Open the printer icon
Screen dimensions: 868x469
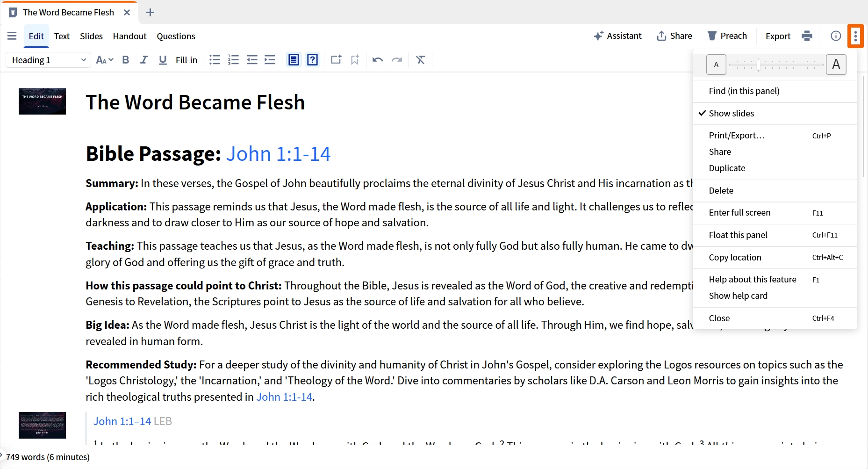[x=807, y=36]
